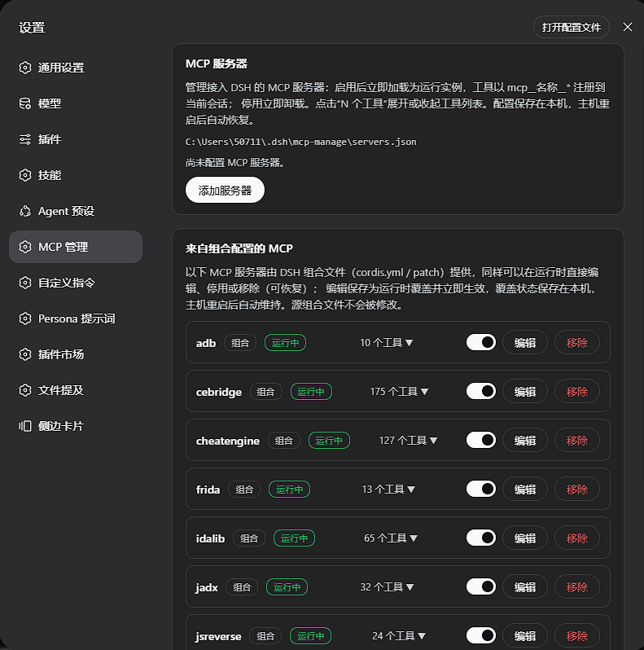Turn off the frida server toggle
644x650 pixels.
480,490
